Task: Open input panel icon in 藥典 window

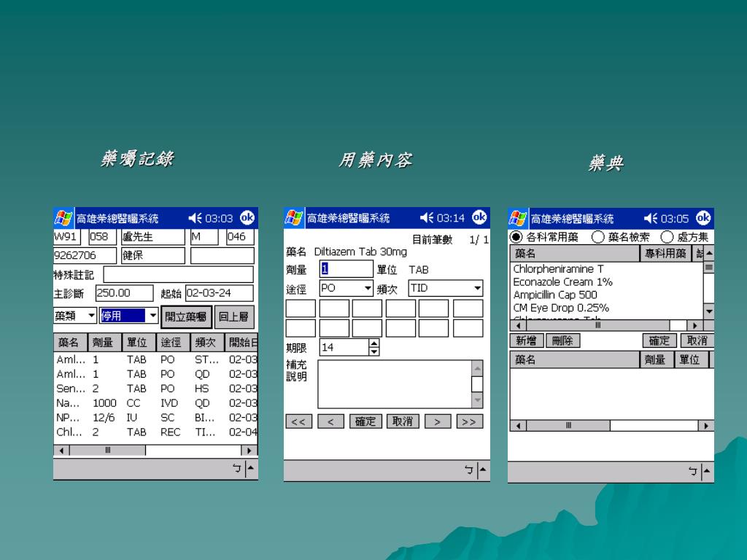Action: coord(693,471)
